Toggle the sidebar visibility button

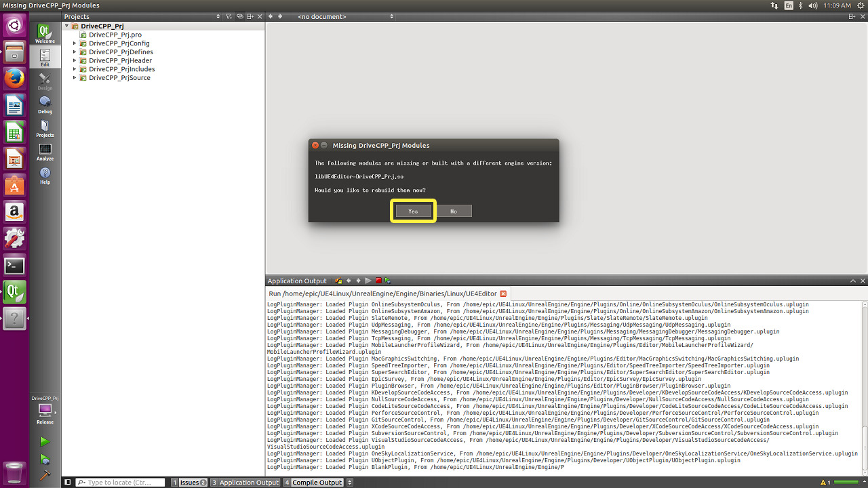coord(67,483)
